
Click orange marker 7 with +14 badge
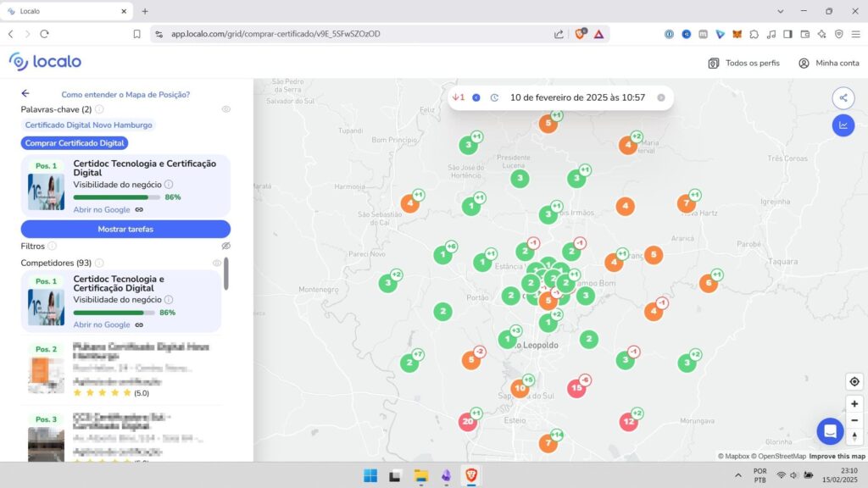coord(548,443)
